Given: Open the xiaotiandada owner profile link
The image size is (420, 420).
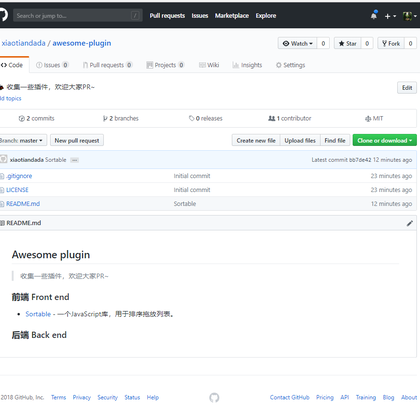Looking at the screenshot, I should [x=23, y=43].
